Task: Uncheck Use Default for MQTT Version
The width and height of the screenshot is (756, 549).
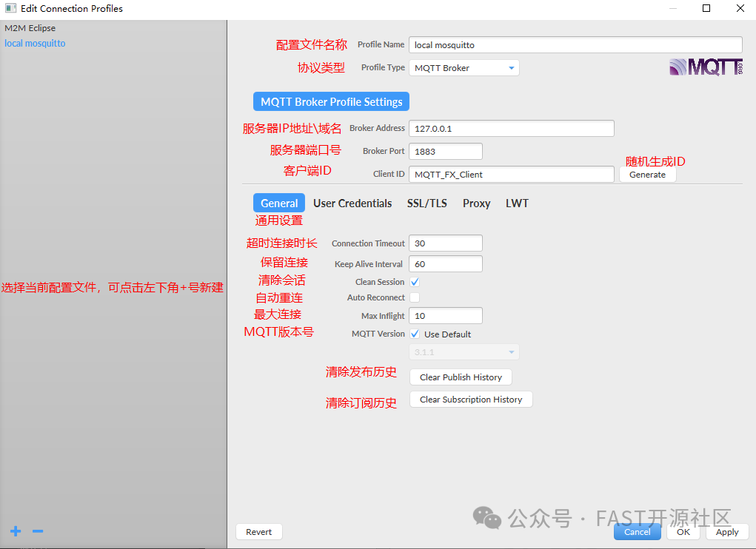Action: [x=415, y=334]
